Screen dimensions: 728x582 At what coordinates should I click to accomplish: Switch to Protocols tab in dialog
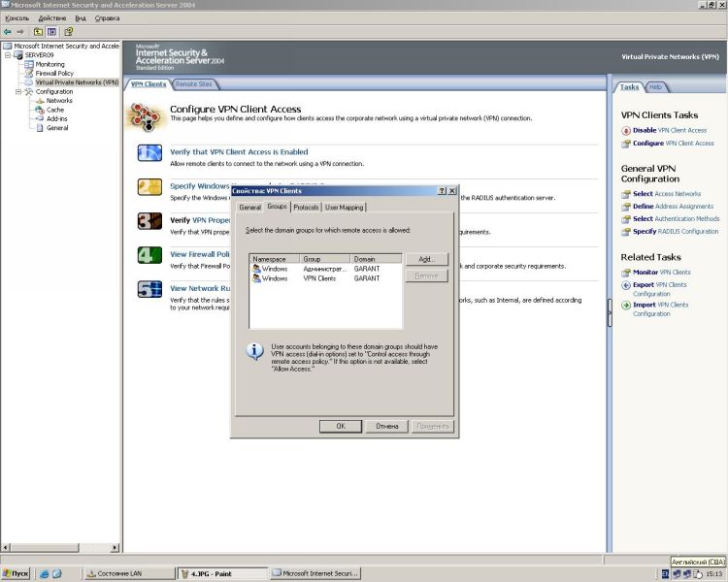point(306,207)
